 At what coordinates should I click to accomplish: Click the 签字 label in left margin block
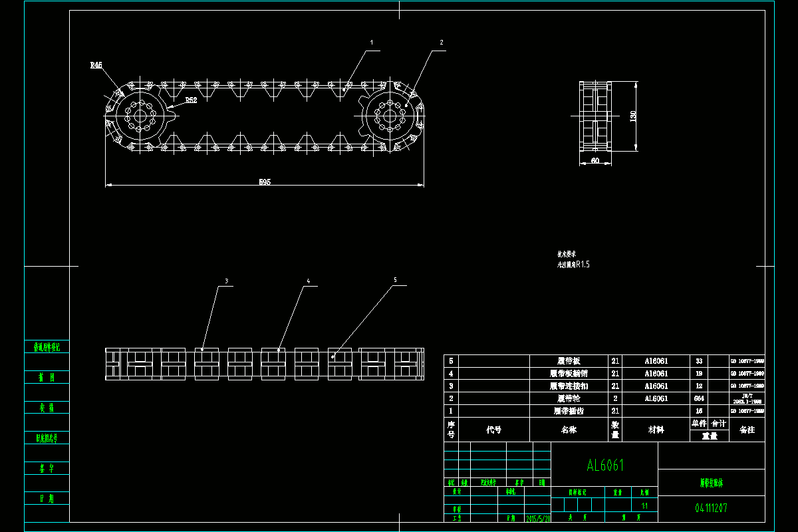(47, 468)
